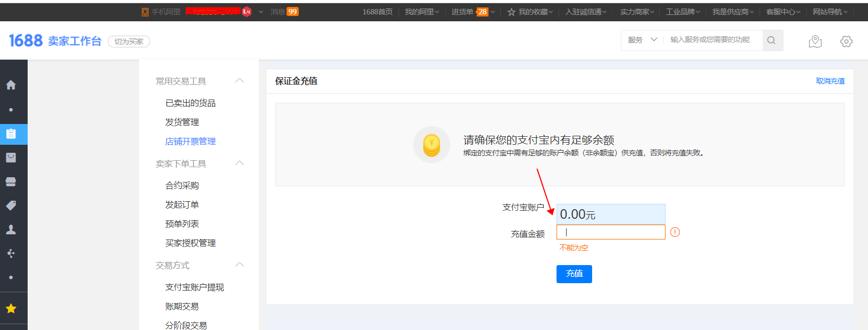
Task: Click the L4 red level badge
Action: pos(247,12)
